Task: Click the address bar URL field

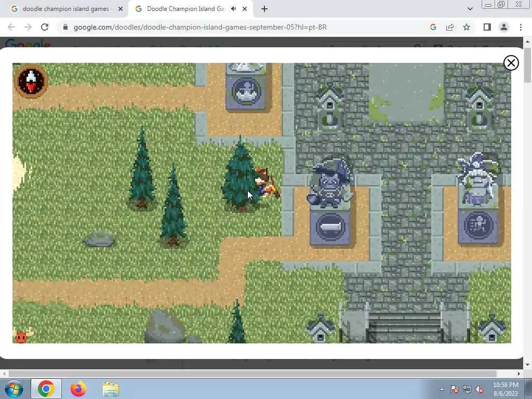Action: click(200, 27)
